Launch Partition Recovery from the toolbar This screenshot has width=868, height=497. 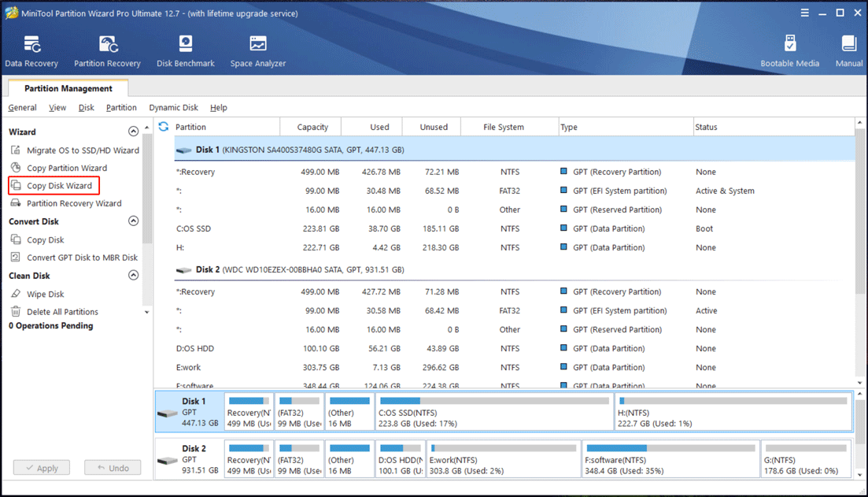(107, 49)
